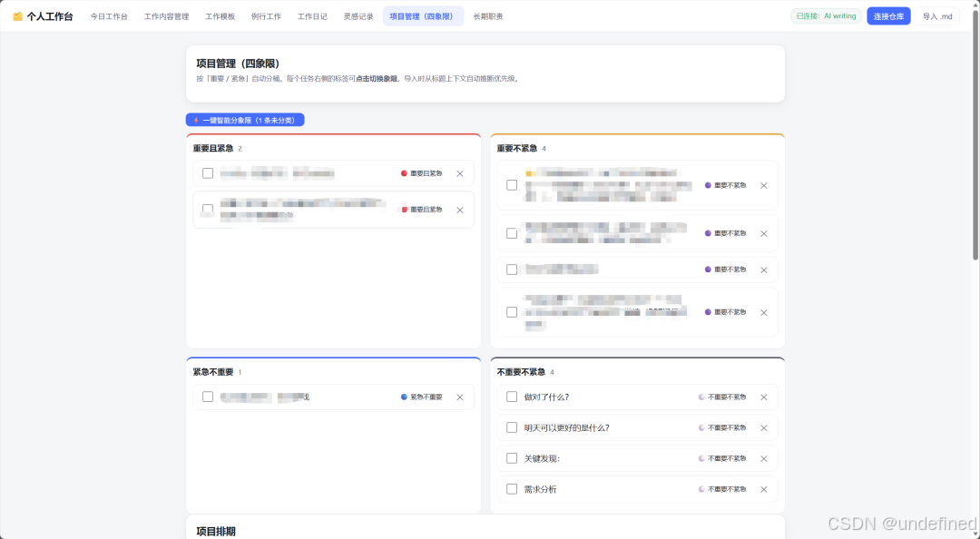Viewport: 980px width, 539px height.
Task: Check the single-line task in 重要不紧急
Action: coord(512,269)
